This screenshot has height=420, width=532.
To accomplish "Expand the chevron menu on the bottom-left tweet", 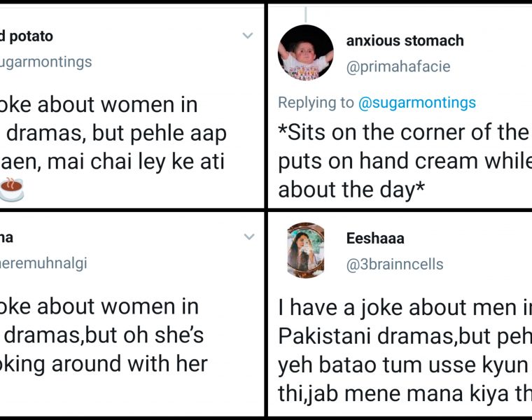I will point(249,237).
